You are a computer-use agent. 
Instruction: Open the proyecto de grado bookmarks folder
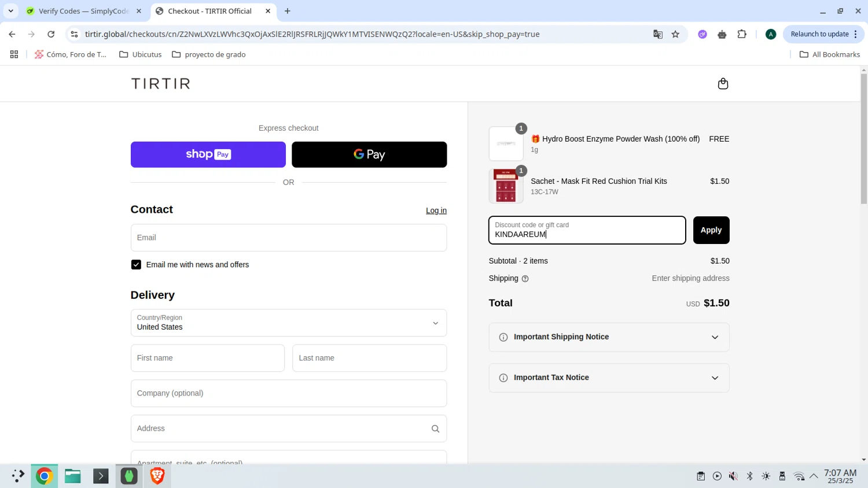(x=209, y=54)
